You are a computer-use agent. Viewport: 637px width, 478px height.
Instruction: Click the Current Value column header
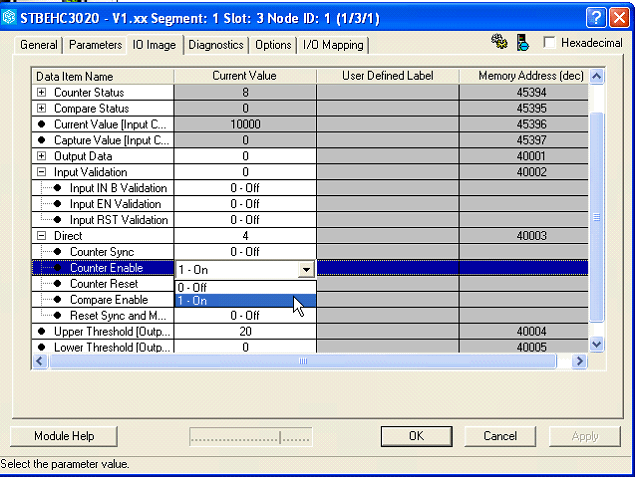click(245, 76)
